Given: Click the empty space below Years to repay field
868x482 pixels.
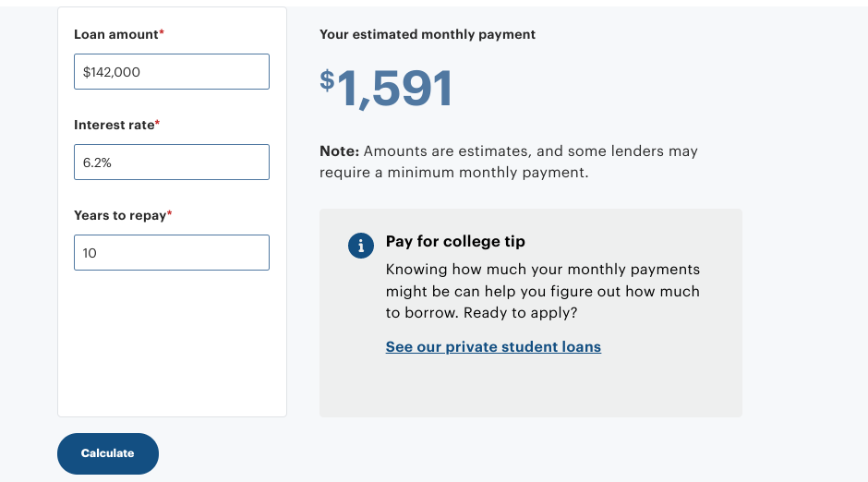Looking at the screenshot, I should (x=172, y=342).
